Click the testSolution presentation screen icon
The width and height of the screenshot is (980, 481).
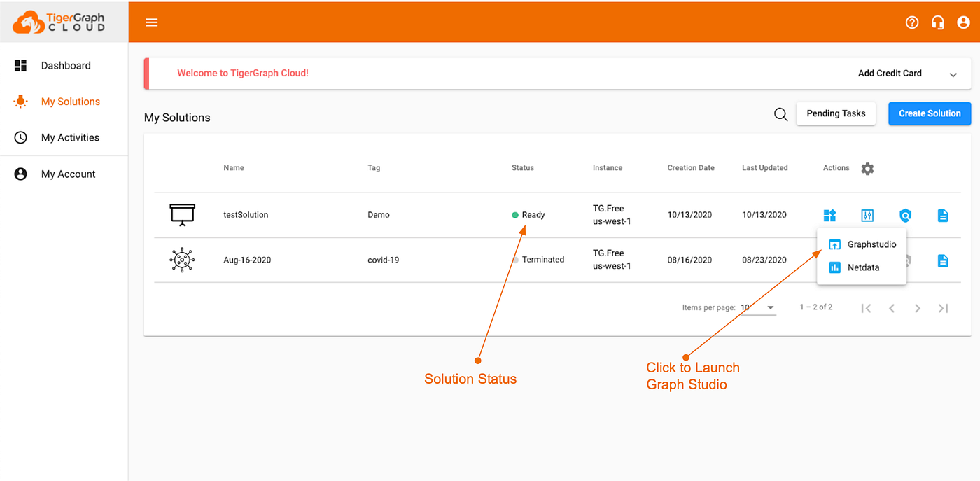[182, 214]
